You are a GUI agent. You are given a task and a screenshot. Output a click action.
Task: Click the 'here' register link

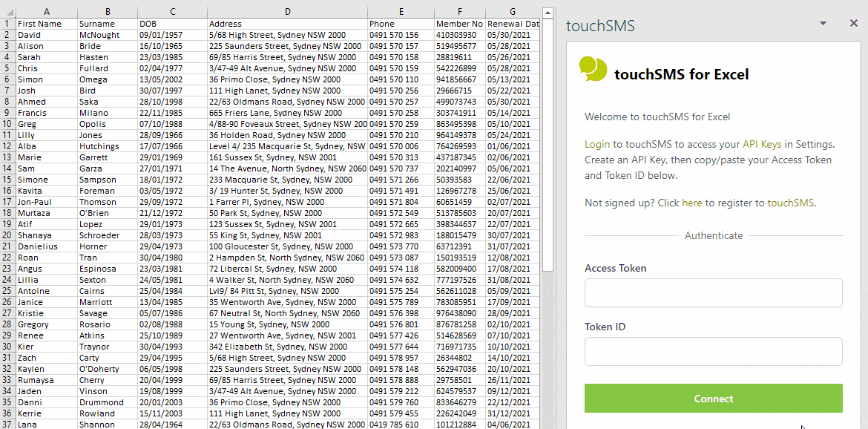691,203
